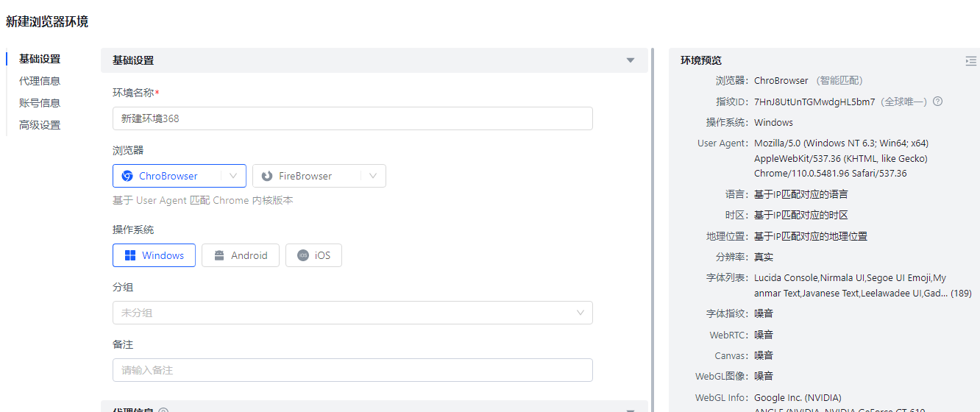Click the ChroBrowser Chrome logo icon
980x412 pixels.
click(127, 176)
